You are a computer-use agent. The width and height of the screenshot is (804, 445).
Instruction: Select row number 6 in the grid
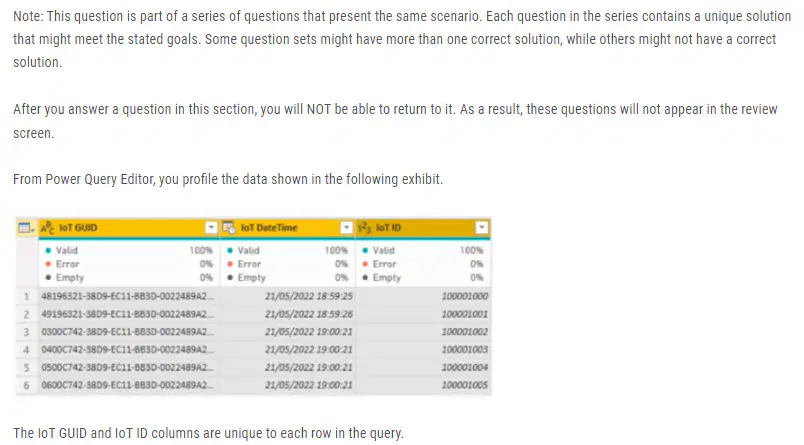[26, 385]
